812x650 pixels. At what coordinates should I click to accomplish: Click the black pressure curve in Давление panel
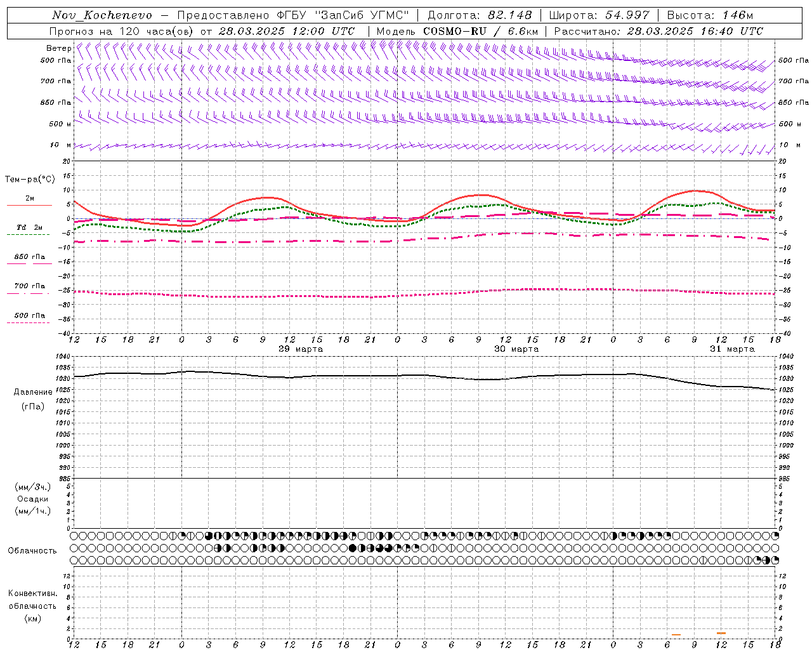[x=424, y=376]
